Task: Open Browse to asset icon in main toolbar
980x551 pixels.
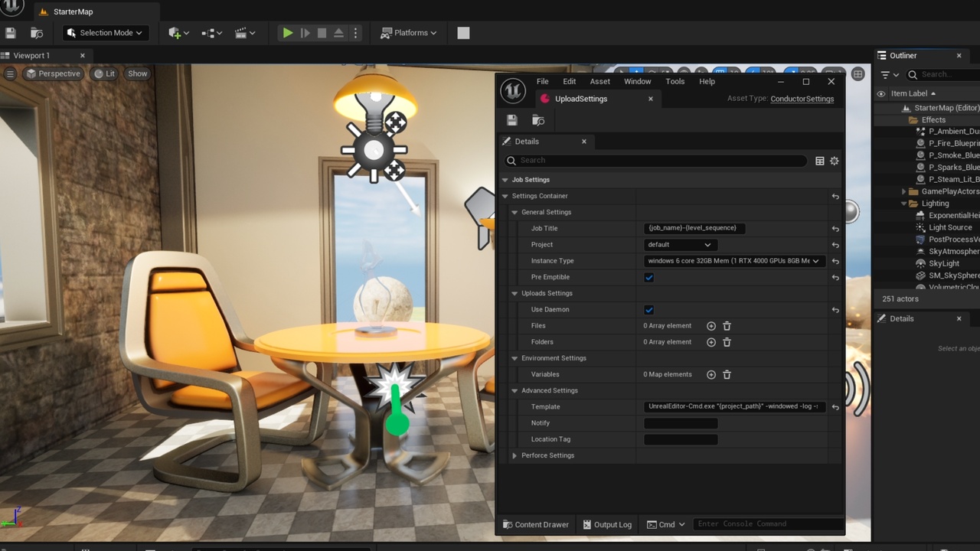Action: [36, 33]
